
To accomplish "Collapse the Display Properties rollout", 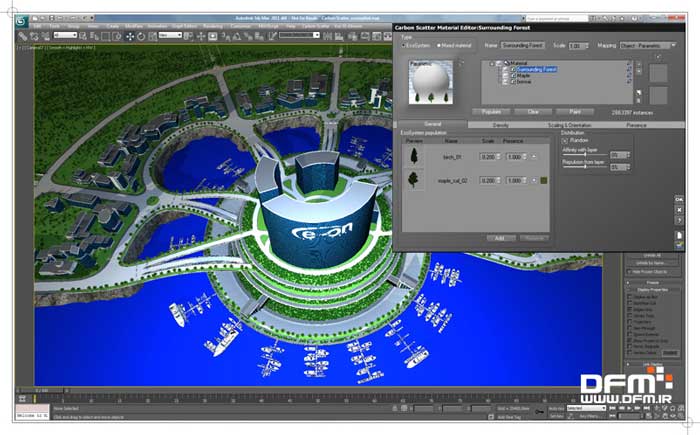I will tap(652, 290).
